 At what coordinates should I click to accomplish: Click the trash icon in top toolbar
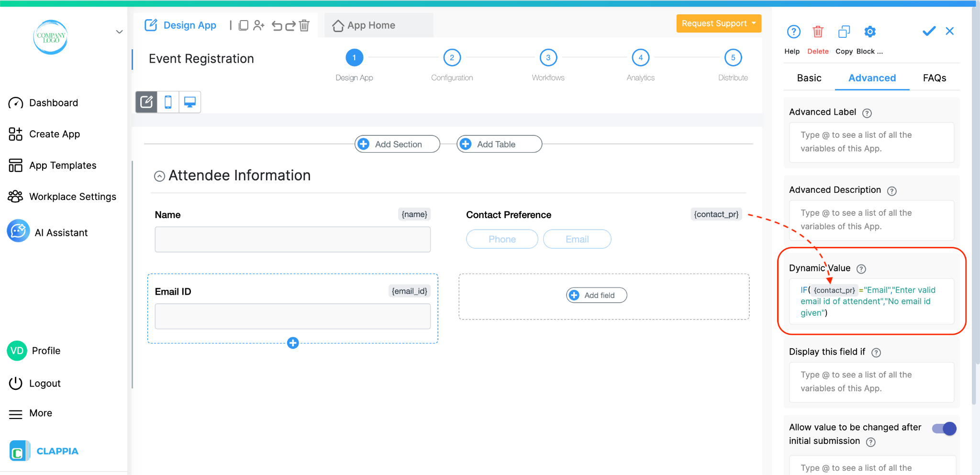(x=304, y=25)
